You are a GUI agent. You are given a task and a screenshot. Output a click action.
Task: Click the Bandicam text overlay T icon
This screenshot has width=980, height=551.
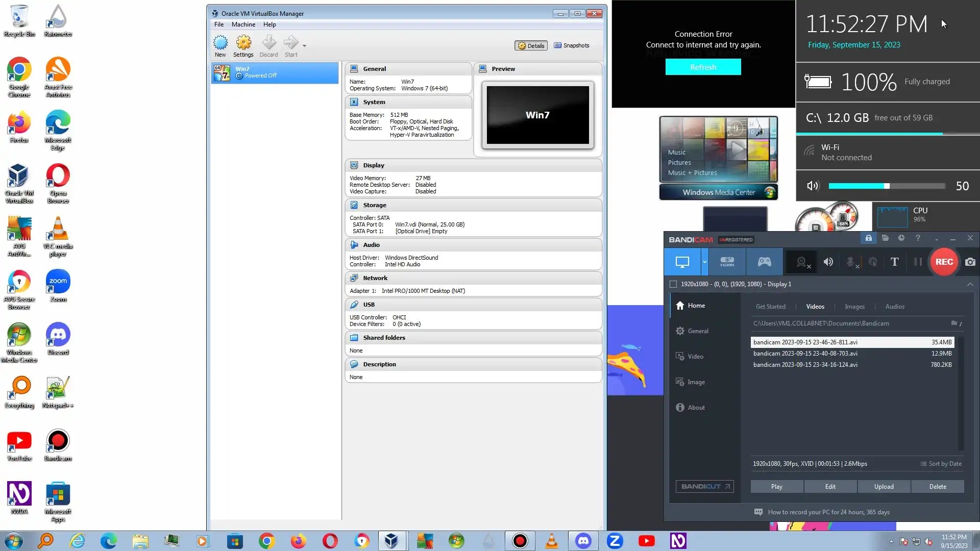tap(894, 262)
